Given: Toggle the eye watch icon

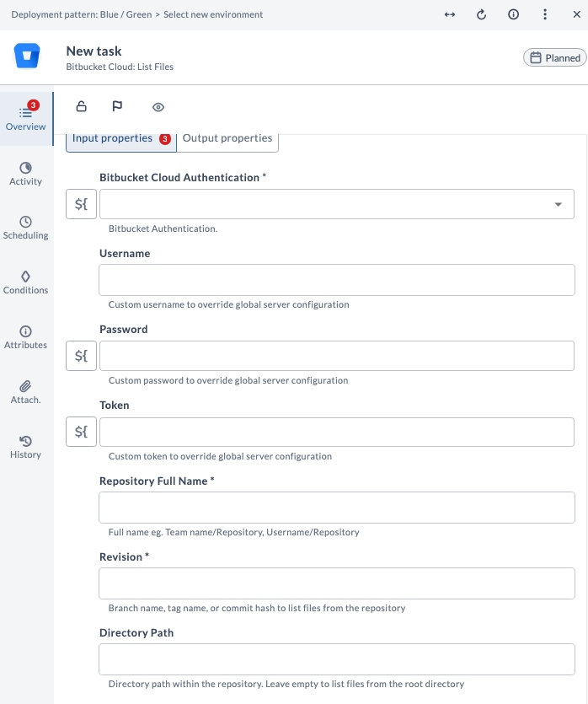Looking at the screenshot, I should [x=158, y=107].
